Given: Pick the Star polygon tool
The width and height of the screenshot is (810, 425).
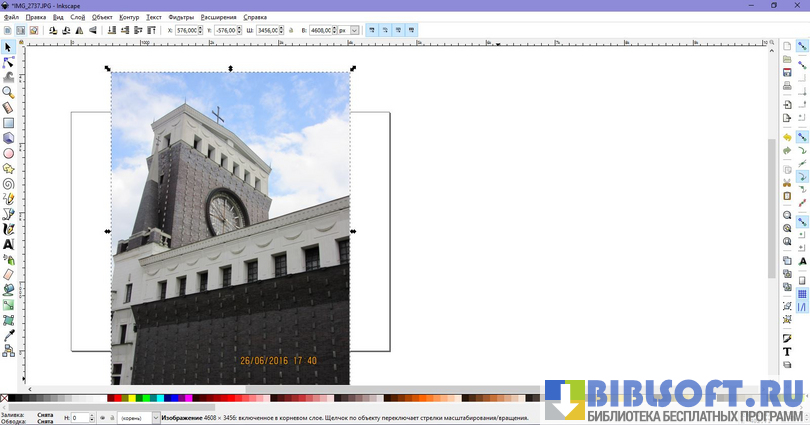Looking at the screenshot, I should (x=8, y=168).
